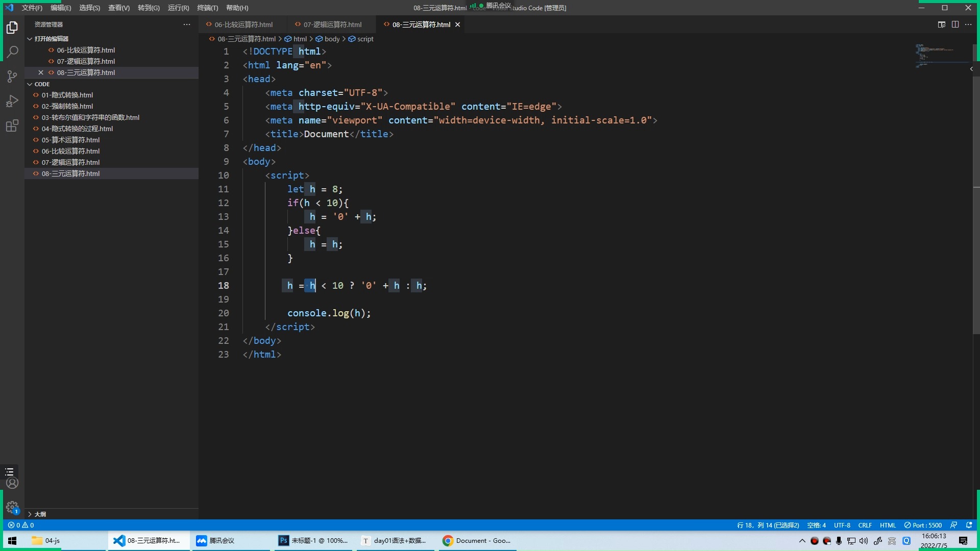This screenshot has width=980, height=551.
Task: Click cursor position 行 18, 列 14 status item
Action: (x=768, y=525)
